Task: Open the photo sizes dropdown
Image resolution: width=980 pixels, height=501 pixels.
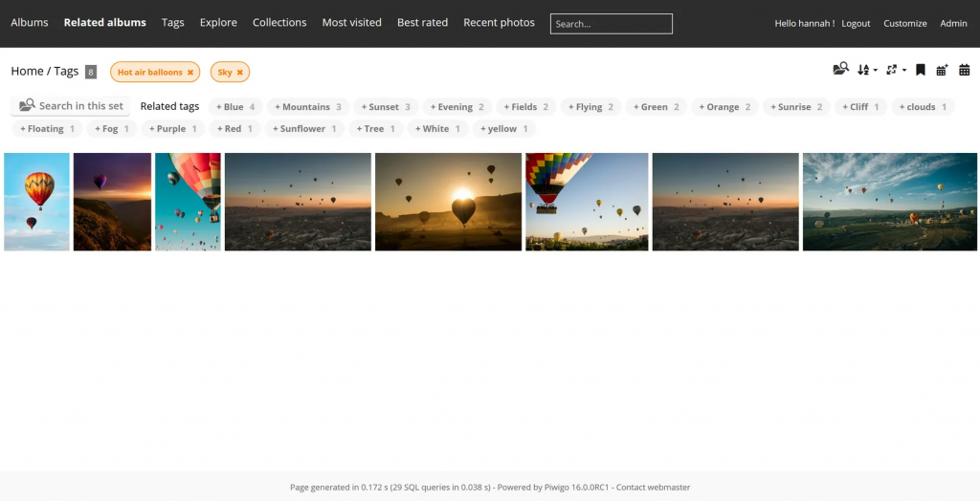Action: click(x=895, y=70)
